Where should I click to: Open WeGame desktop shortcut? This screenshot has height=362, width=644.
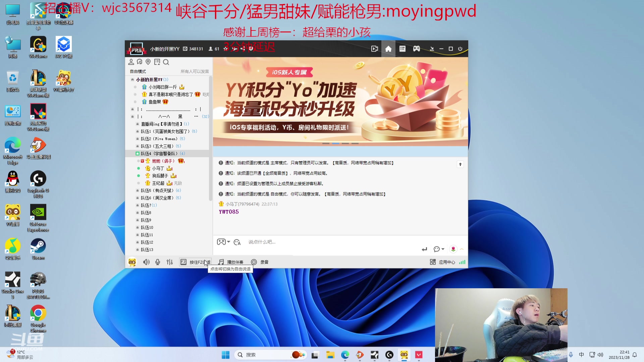point(38,47)
